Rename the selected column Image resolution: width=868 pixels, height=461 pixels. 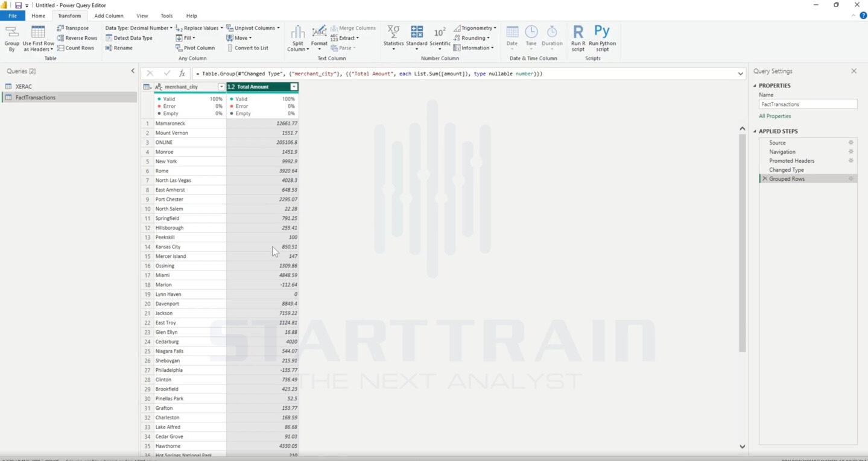point(119,48)
